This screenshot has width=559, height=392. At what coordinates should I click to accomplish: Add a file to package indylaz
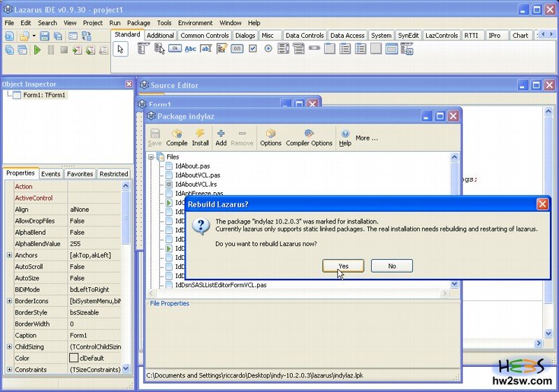pyautogui.click(x=221, y=138)
